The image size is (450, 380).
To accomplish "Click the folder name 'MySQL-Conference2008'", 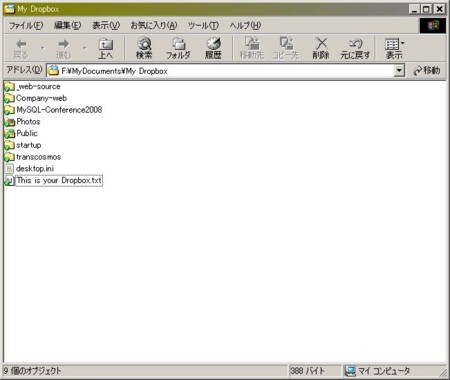I will (59, 110).
